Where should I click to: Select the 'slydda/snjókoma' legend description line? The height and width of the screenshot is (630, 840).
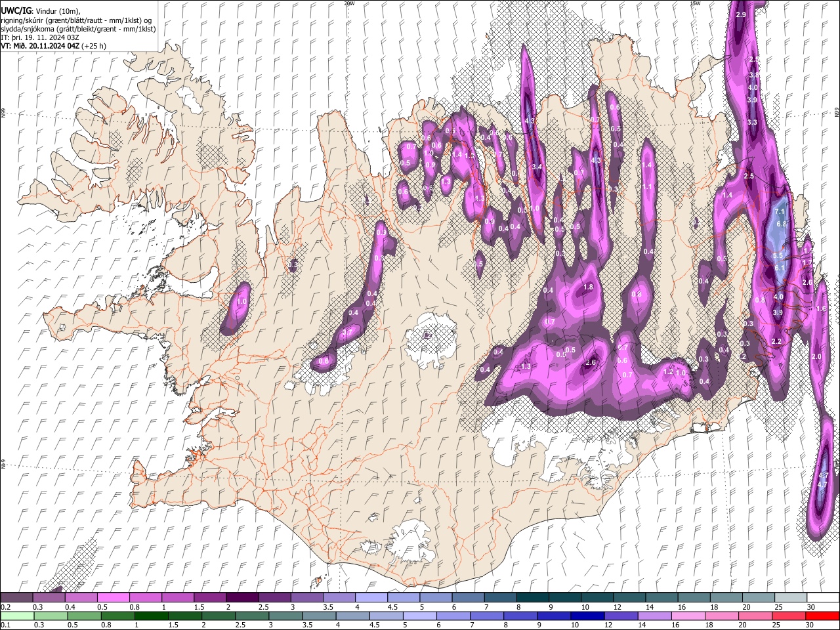[78, 29]
